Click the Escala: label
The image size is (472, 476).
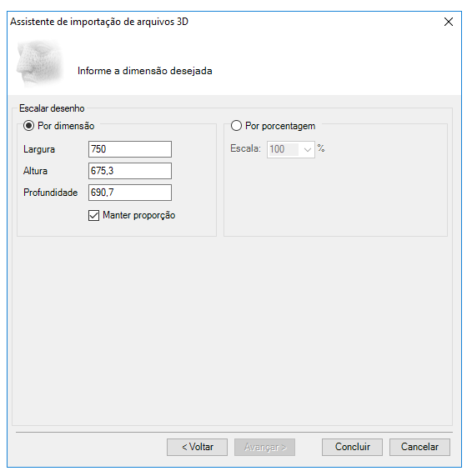[x=245, y=148]
